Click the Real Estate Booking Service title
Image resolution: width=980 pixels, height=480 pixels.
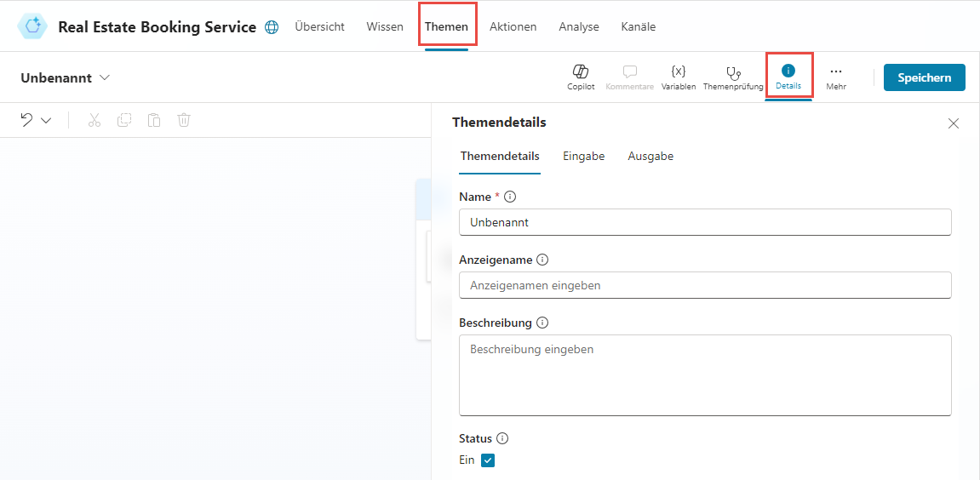click(157, 27)
